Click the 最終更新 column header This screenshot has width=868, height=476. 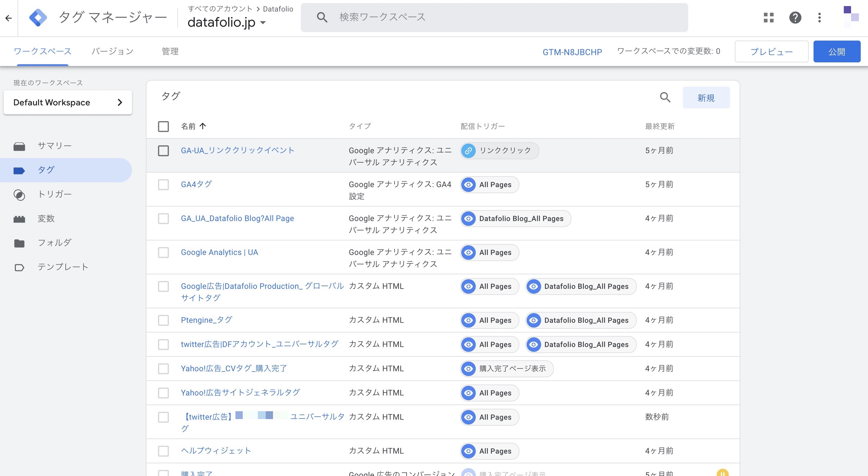tap(660, 126)
